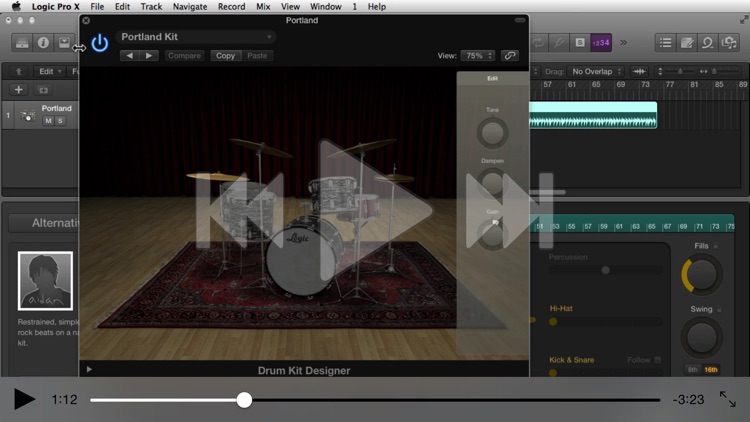Open the Navigate menu
750x422 pixels.
tap(190, 7)
